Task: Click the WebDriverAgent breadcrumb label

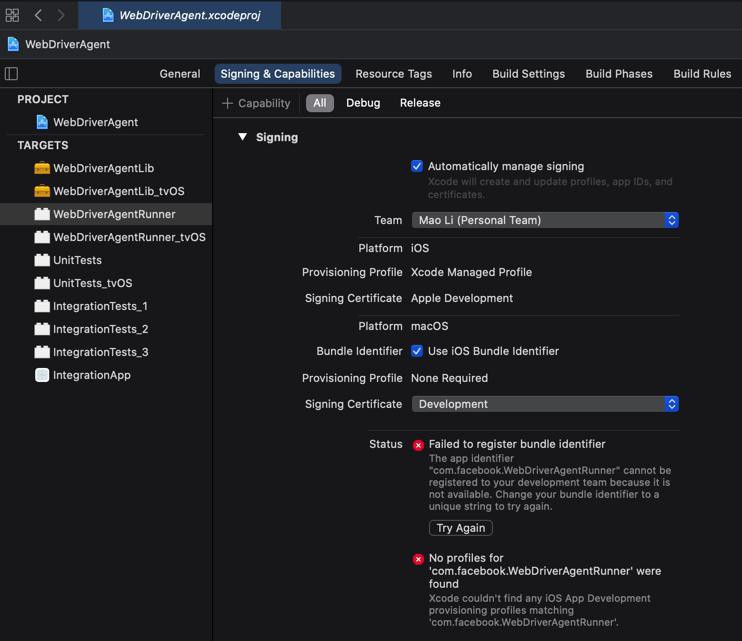Action: tap(68, 44)
